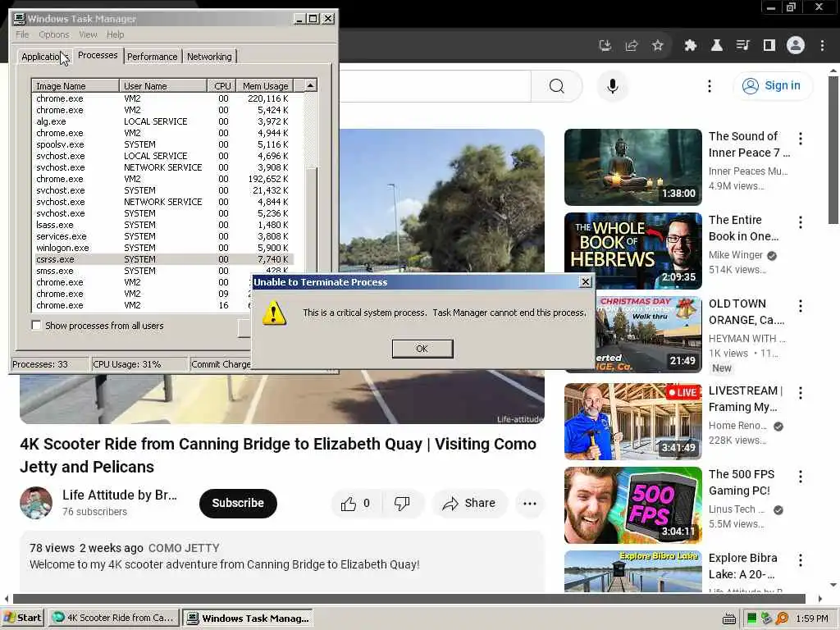Bookmark this tab with star icon
840x630 pixels.
click(x=658, y=46)
